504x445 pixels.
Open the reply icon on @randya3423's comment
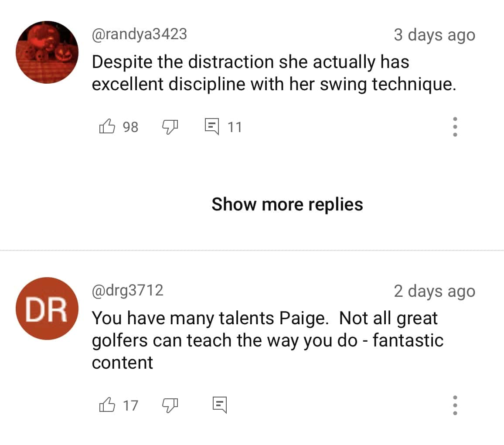tap(212, 126)
